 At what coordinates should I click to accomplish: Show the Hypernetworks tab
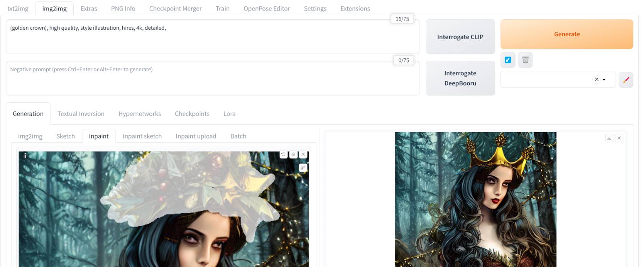140,114
